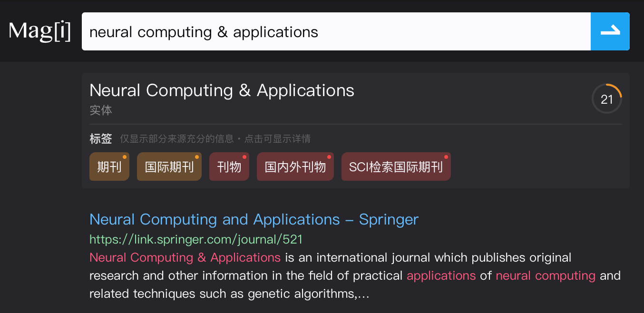Screen dimensions: 644x313
Task: Select the 刊物 tag
Action: tap(229, 167)
